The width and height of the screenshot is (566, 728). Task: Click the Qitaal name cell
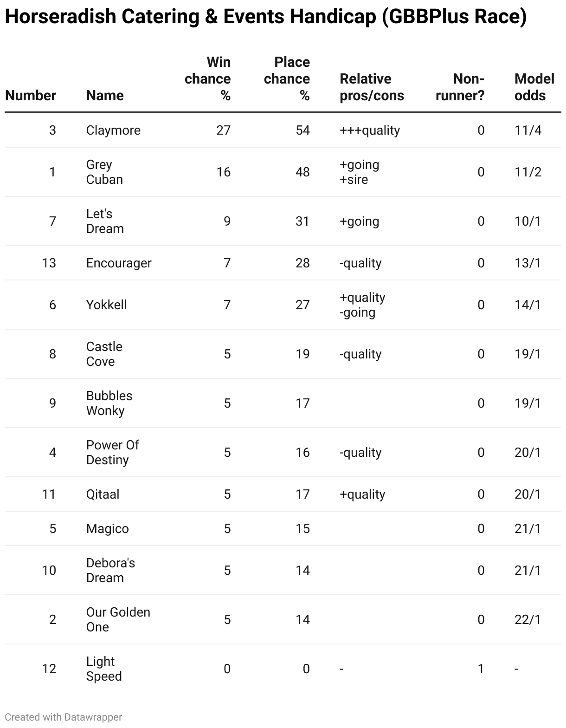[103, 494]
